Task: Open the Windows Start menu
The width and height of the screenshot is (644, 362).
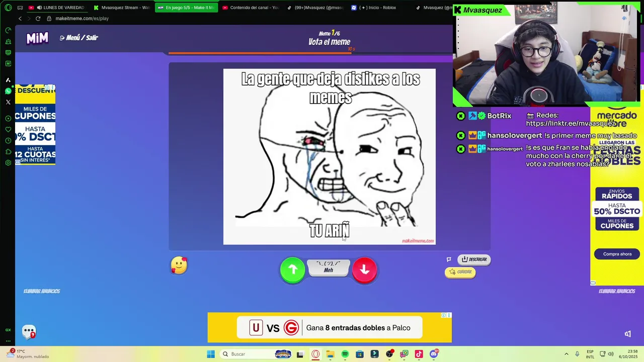Action: pos(211,354)
